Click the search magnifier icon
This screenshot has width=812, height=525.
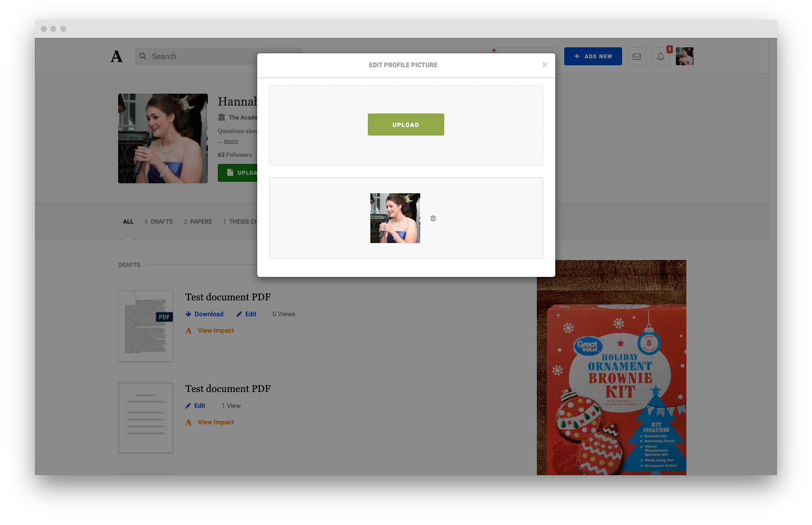point(143,56)
